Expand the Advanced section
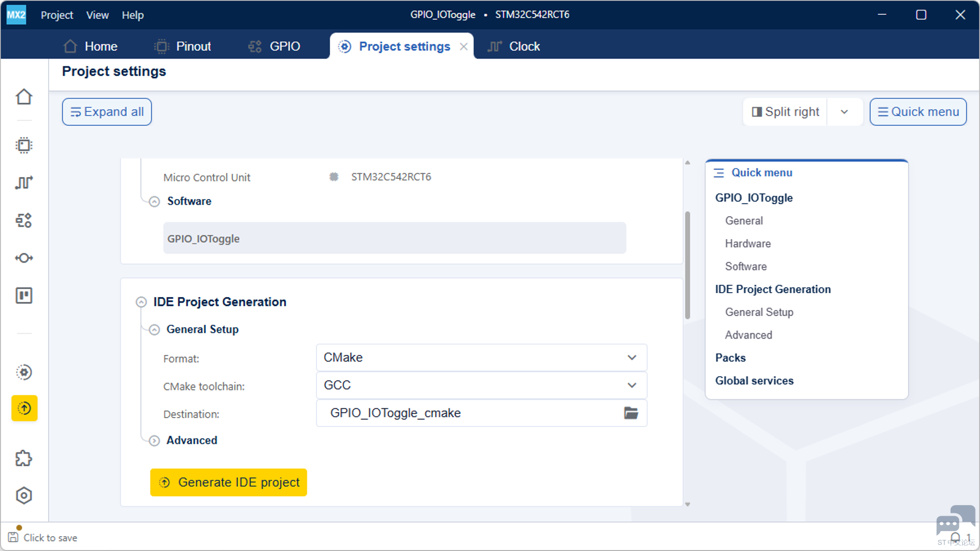Screen dimensions: 980x551 point(154,441)
